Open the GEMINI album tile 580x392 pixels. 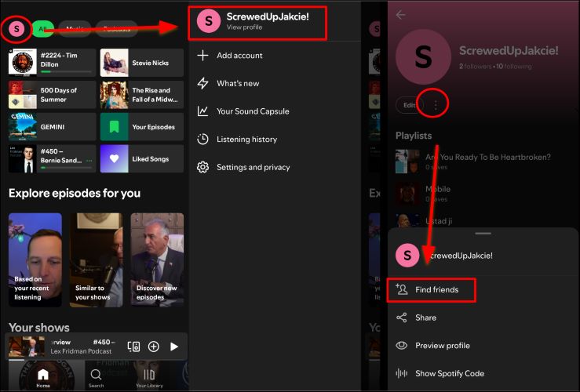tap(52, 127)
